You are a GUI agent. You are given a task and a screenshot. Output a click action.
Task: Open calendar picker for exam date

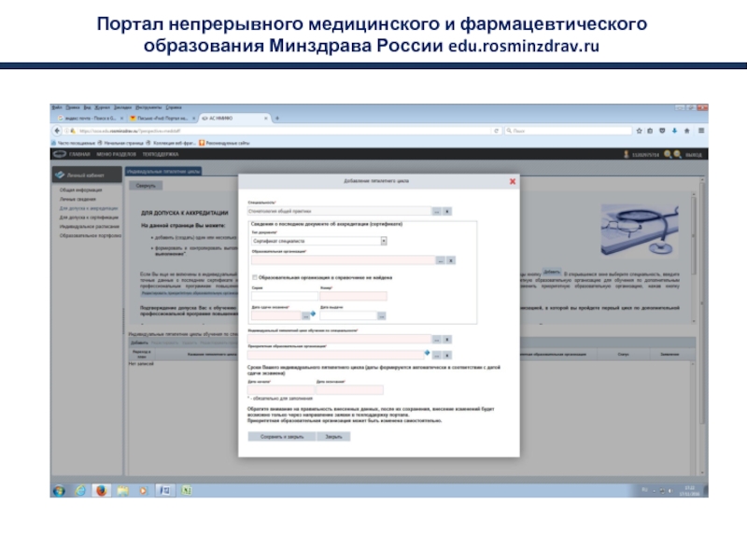(x=304, y=315)
